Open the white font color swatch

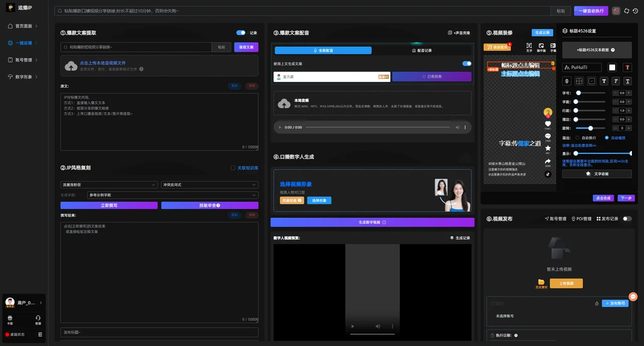tap(612, 67)
